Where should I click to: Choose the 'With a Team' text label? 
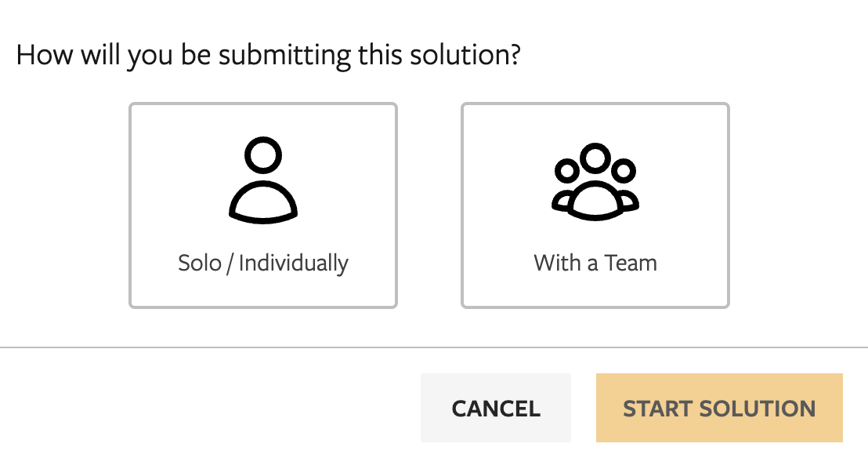click(x=595, y=263)
